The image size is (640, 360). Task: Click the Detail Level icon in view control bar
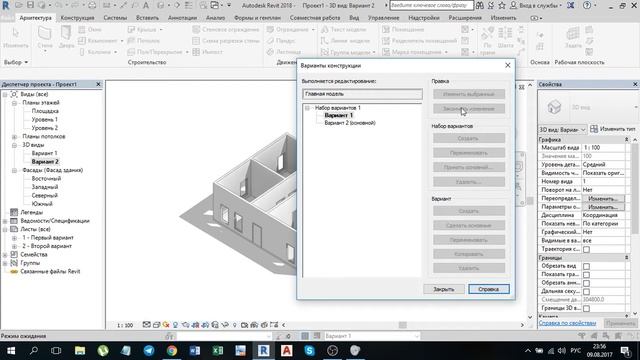147,325
